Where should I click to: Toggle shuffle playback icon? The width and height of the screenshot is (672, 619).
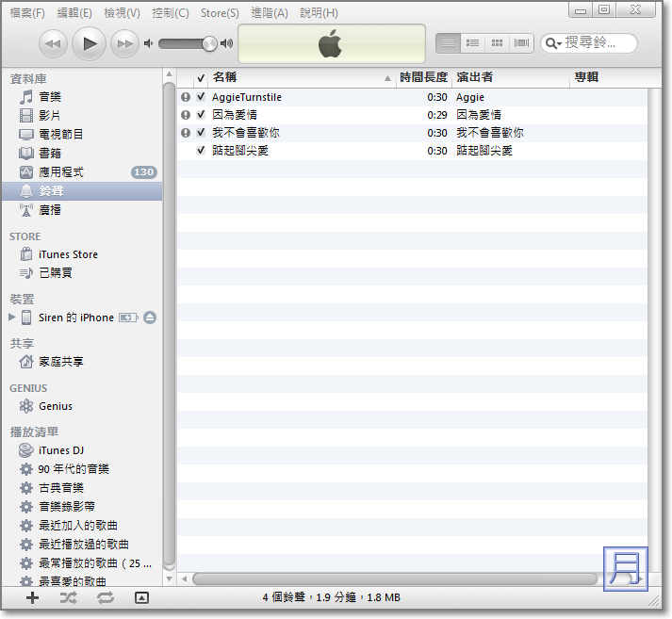[x=69, y=597]
